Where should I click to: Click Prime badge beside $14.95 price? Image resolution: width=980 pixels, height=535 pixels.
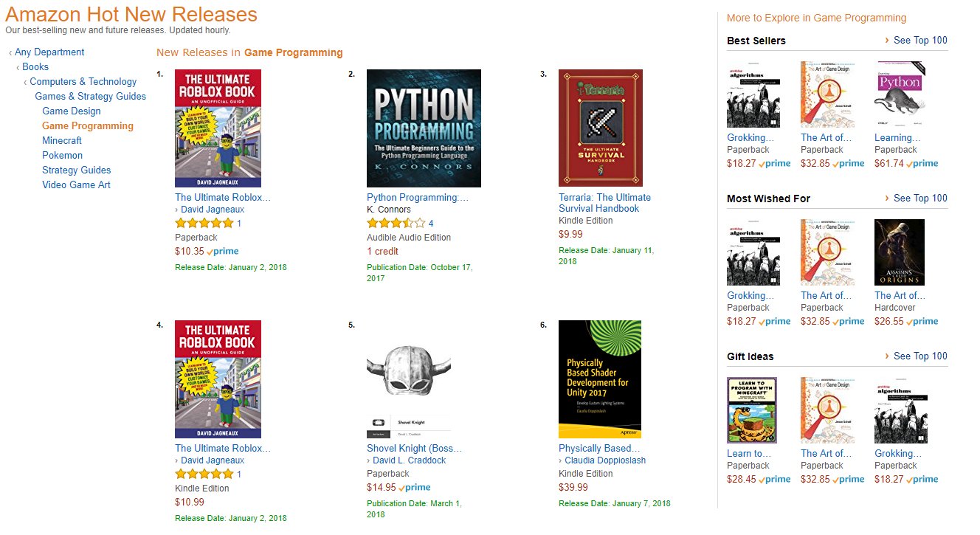click(x=415, y=488)
